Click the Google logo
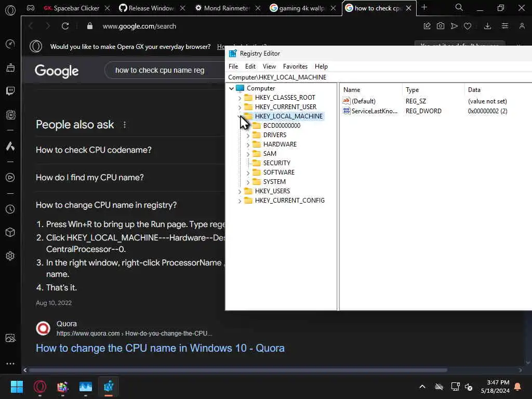The height and width of the screenshot is (399, 532). pos(57,71)
